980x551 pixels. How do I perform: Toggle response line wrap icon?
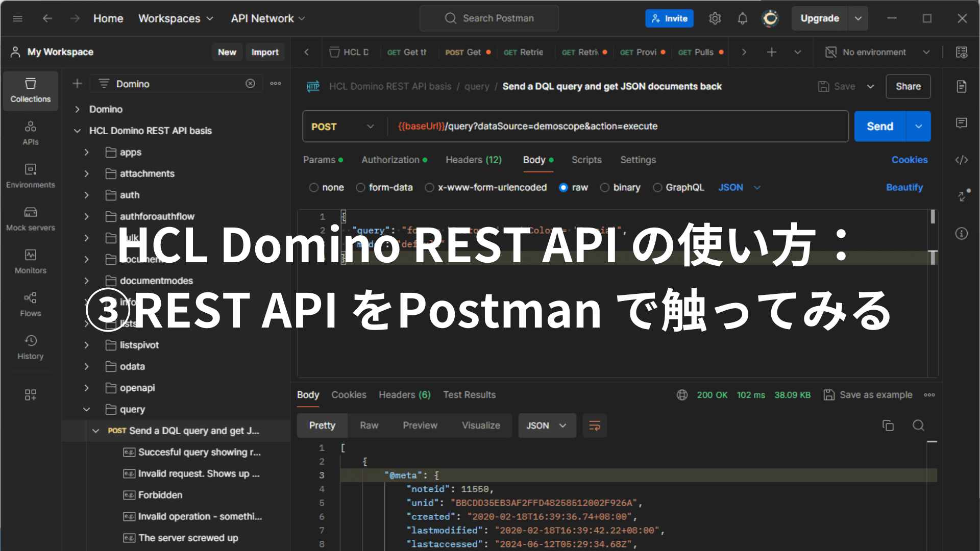[595, 425]
